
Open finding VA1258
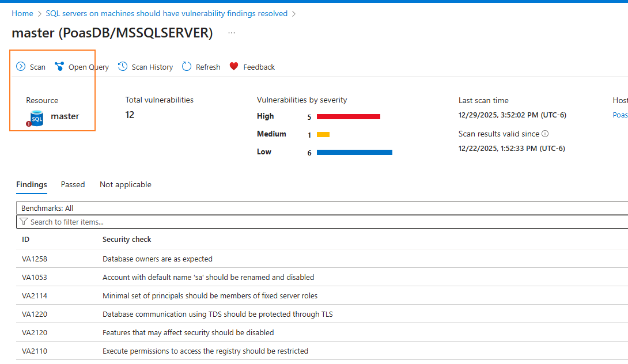click(x=35, y=259)
